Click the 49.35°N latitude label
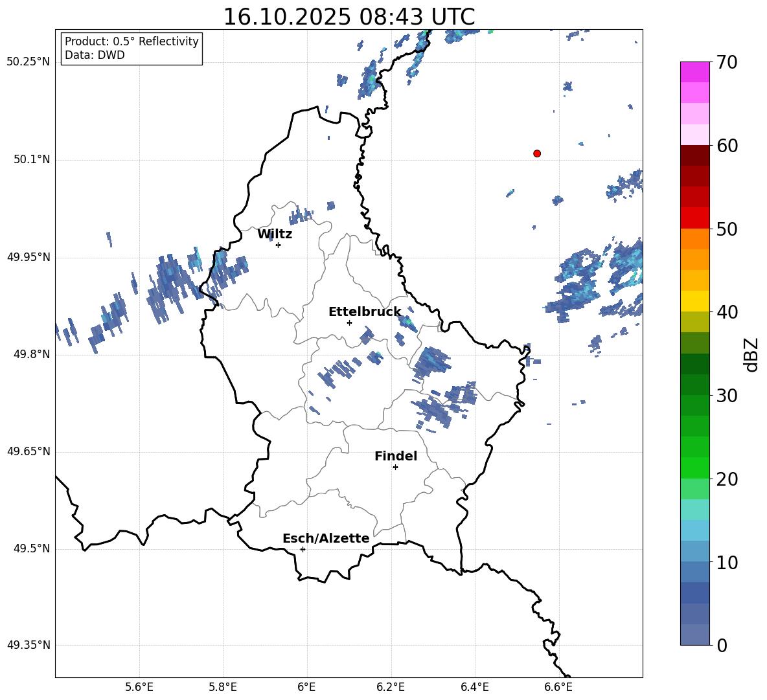 (x=29, y=645)
